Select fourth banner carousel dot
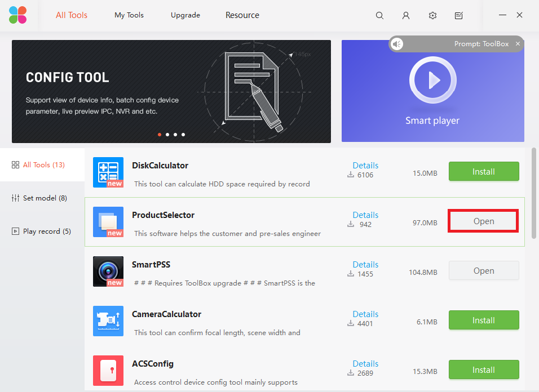Viewport: 539px width, 392px height. point(183,135)
